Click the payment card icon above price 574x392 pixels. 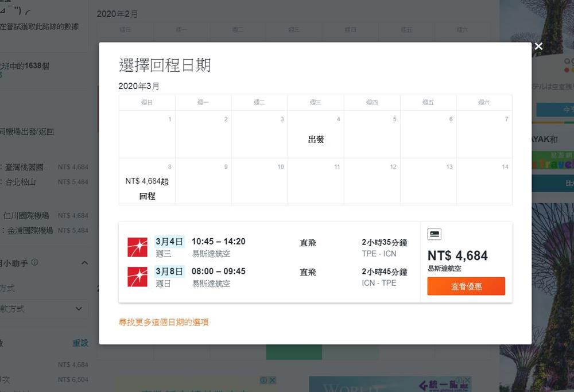point(434,234)
